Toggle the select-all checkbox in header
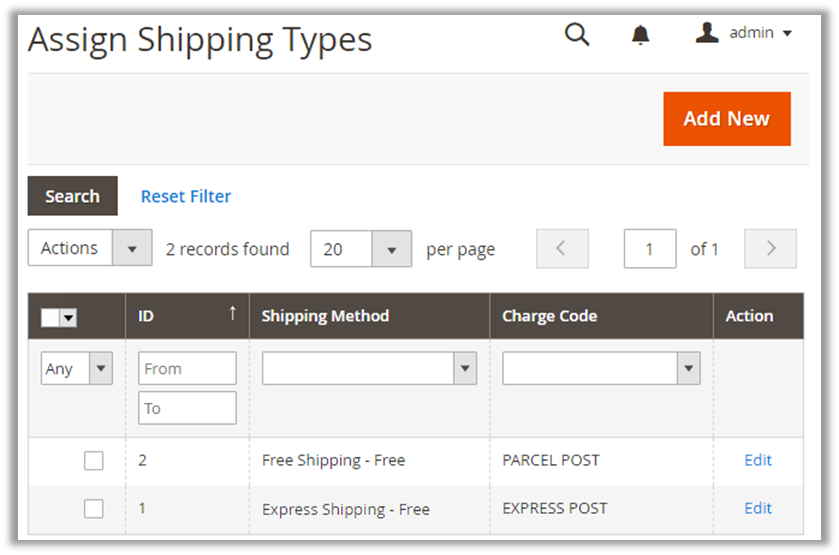This screenshot has height=555, width=839. tap(51, 317)
